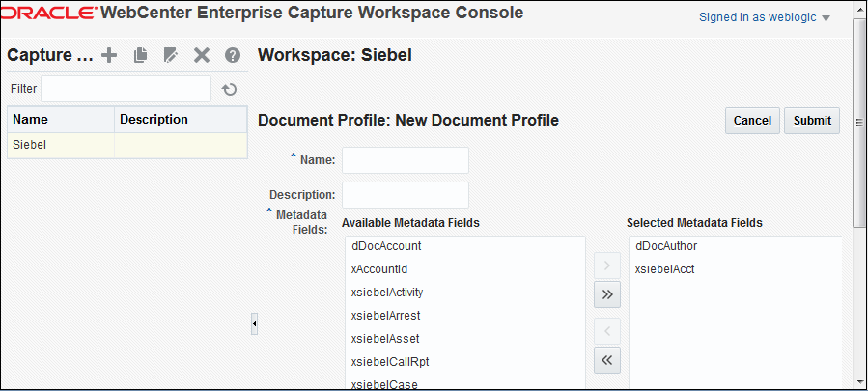Click the profile Description input field
Viewport: 868px width, 391px height.
[405, 195]
